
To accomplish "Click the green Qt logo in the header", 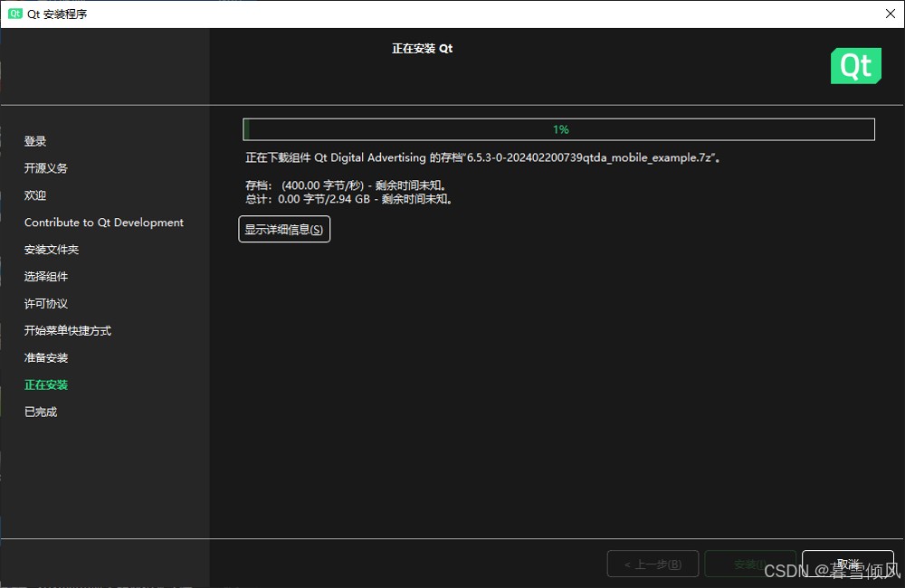I will [x=855, y=66].
